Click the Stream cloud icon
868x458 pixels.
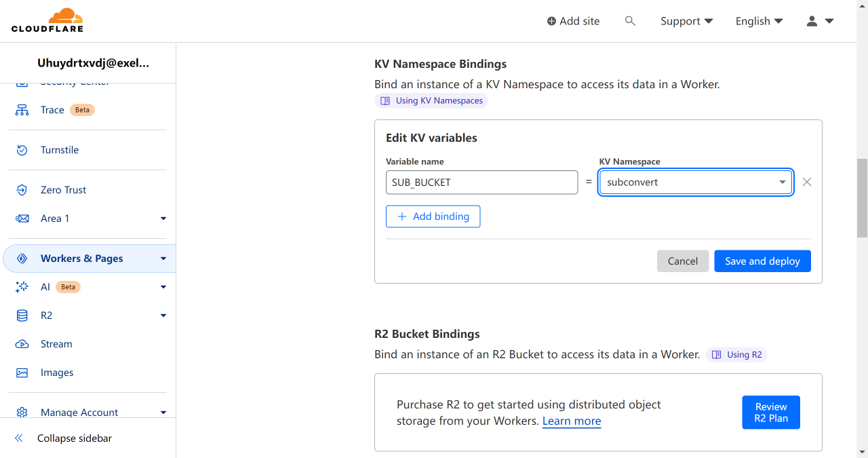[22, 344]
